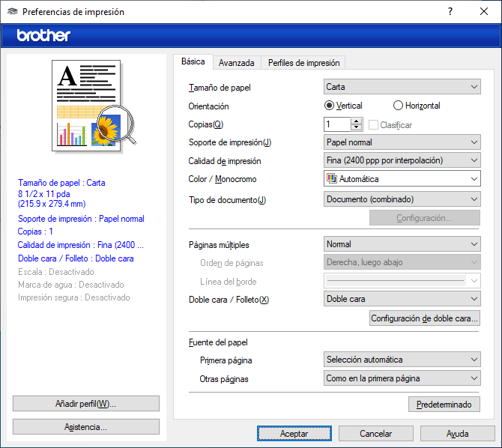Open Tamaño de papel dropdown
This screenshot has height=448, width=502.
pos(402,87)
